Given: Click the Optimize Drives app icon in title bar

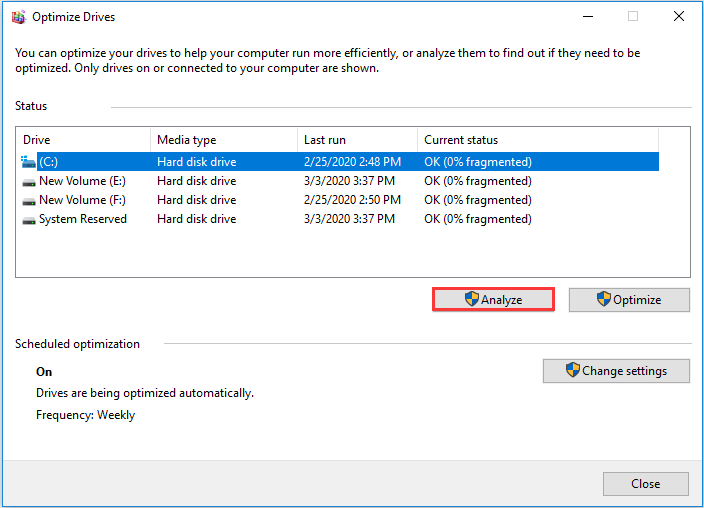Looking at the screenshot, I should (19, 17).
